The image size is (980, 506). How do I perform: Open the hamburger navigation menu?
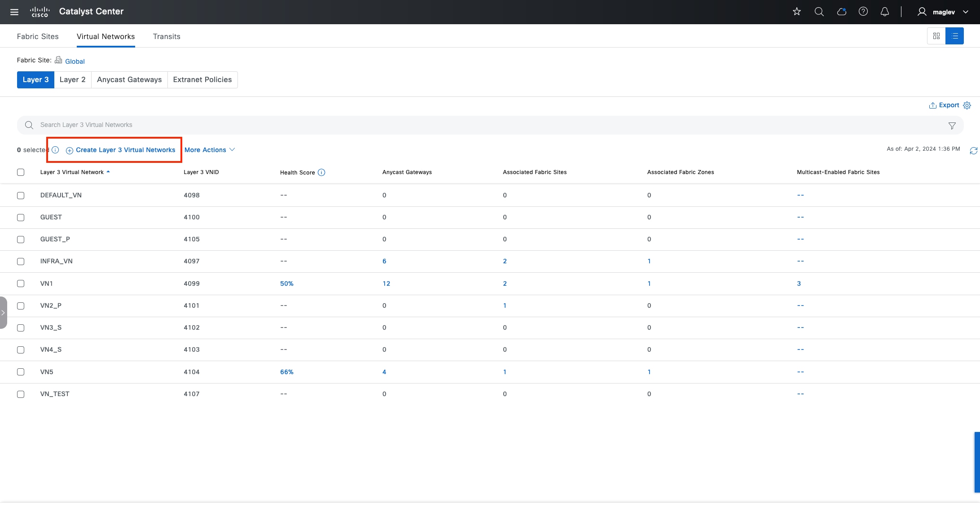coord(14,12)
